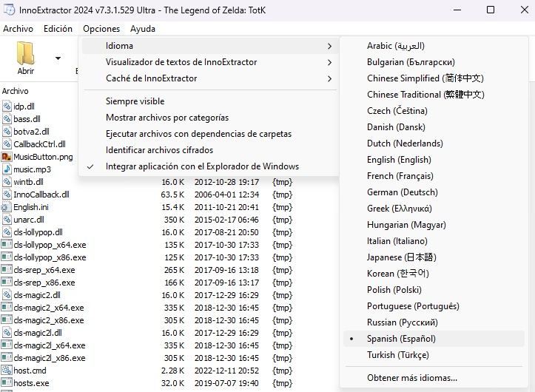The height and width of the screenshot is (392, 535).
Task: Click the CallbackCtrl.dll file icon
Action: click(x=7, y=144)
